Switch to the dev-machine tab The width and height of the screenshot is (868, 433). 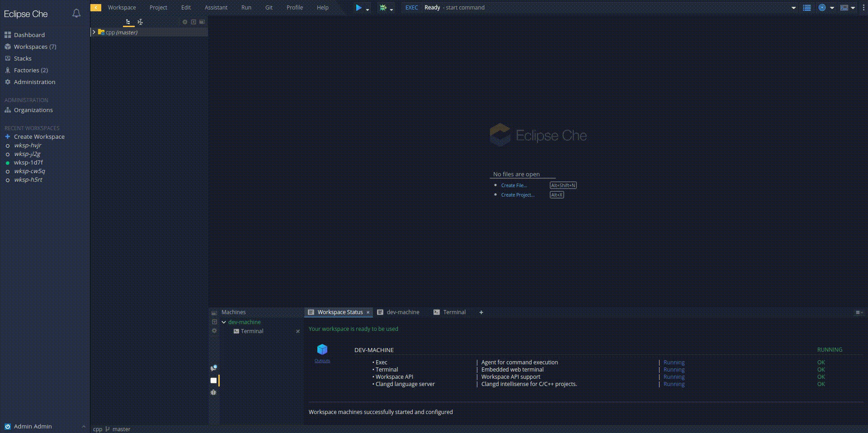pos(398,312)
